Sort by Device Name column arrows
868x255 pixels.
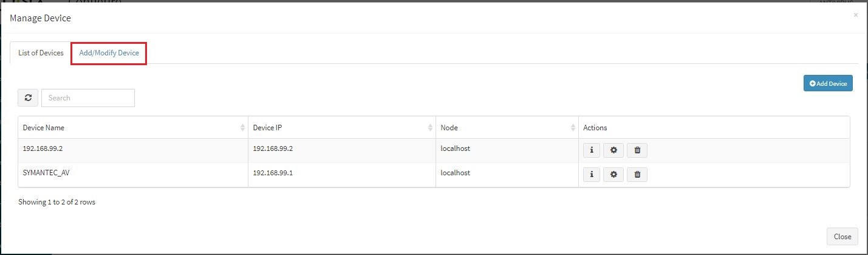[x=243, y=128]
